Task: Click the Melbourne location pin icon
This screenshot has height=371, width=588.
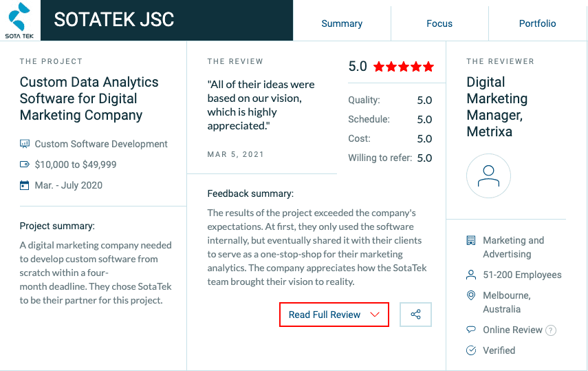Action: 471,295
